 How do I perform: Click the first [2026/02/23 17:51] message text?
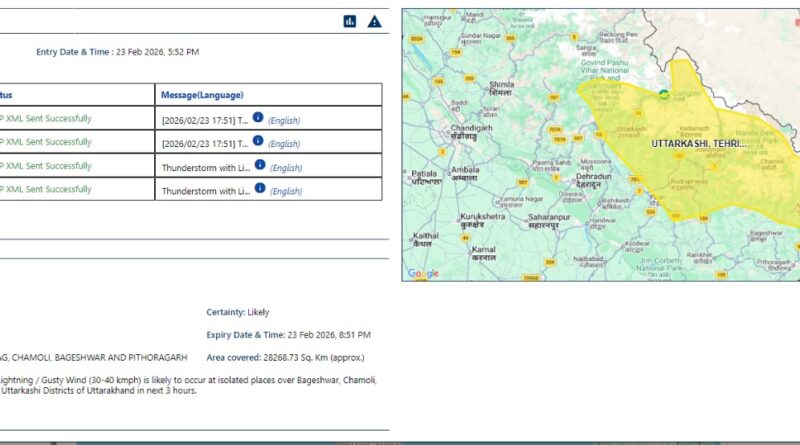pyautogui.click(x=205, y=121)
